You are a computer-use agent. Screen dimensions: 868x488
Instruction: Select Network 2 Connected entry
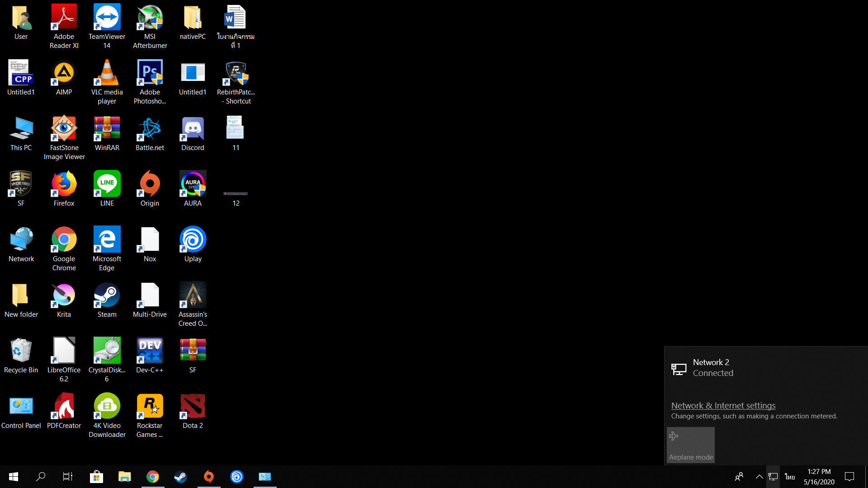tap(766, 368)
